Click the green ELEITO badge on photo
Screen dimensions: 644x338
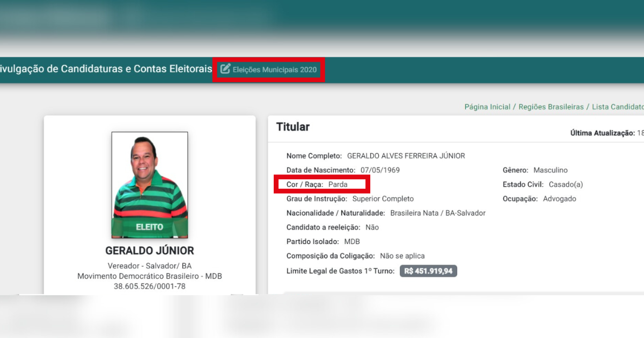pyautogui.click(x=150, y=227)
